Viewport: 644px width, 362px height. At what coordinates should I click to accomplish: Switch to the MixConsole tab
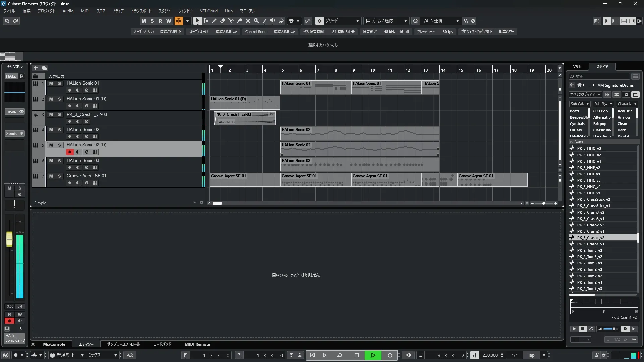pos(54,344)
